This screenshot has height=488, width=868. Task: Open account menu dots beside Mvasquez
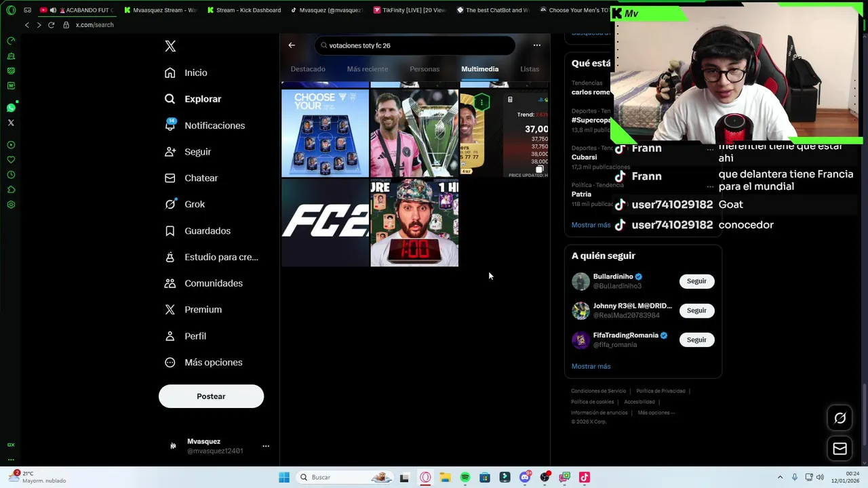click(x=266, y=446)
